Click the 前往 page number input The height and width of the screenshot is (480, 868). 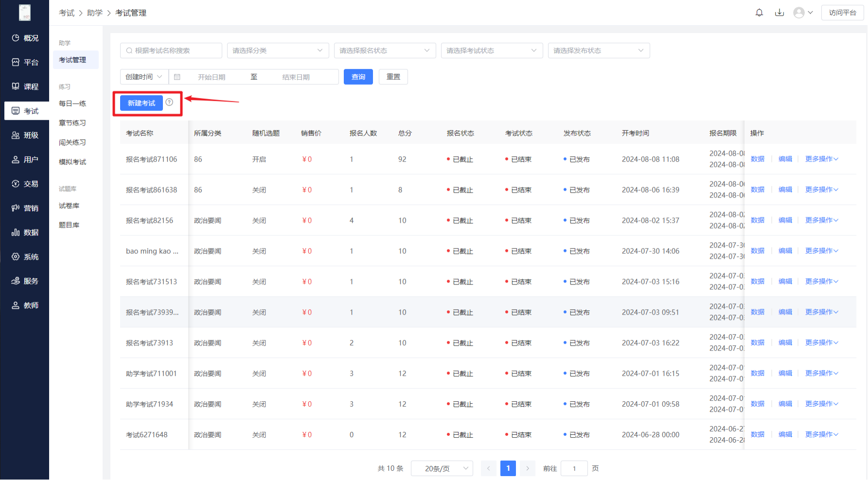point(574,468)
